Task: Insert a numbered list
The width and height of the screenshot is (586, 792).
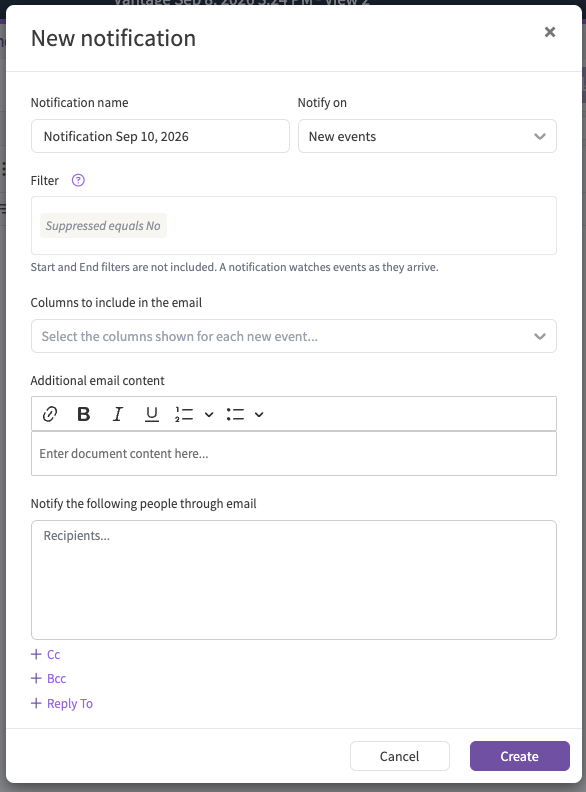Action: point(184,414)
